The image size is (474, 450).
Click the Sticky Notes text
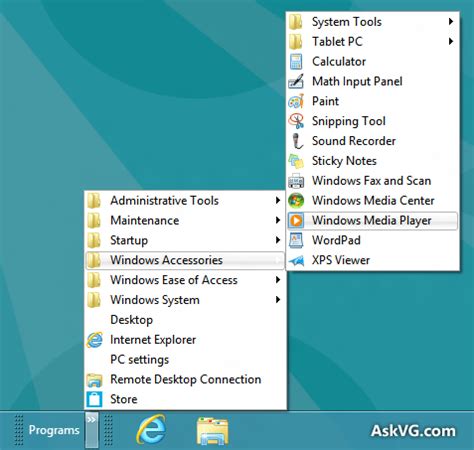pyautogui.click(x=344, y=161)
